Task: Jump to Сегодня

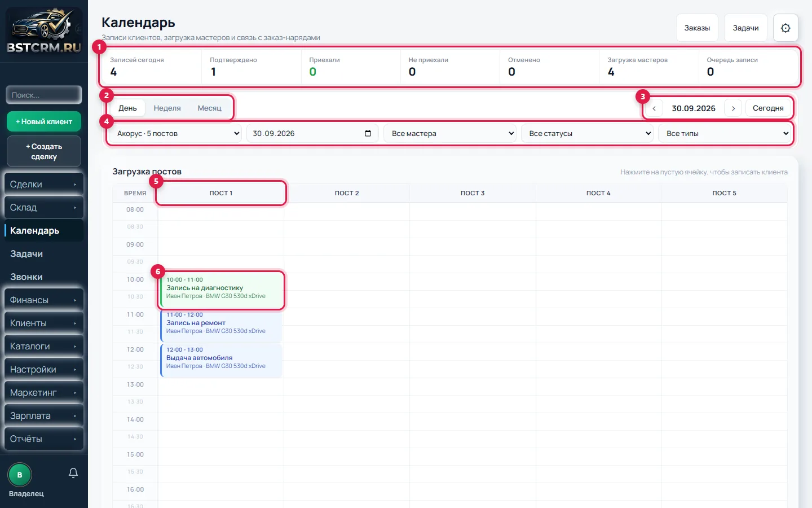Action: (x=768, y=108)
